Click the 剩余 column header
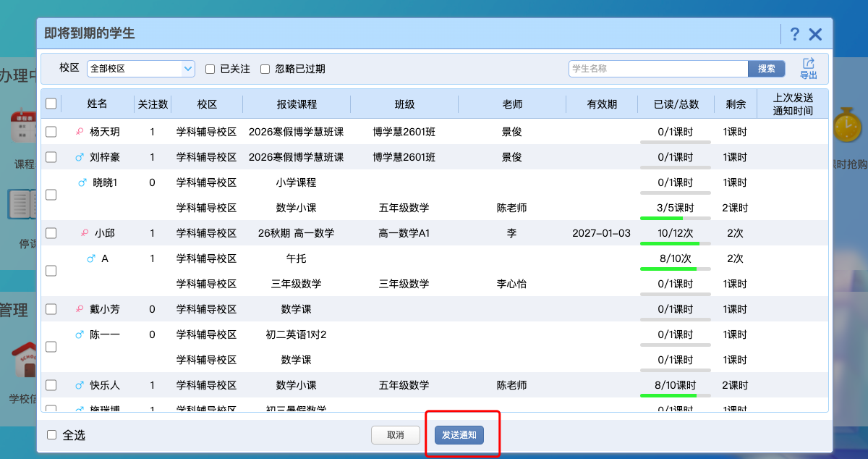 coord(735,104)
